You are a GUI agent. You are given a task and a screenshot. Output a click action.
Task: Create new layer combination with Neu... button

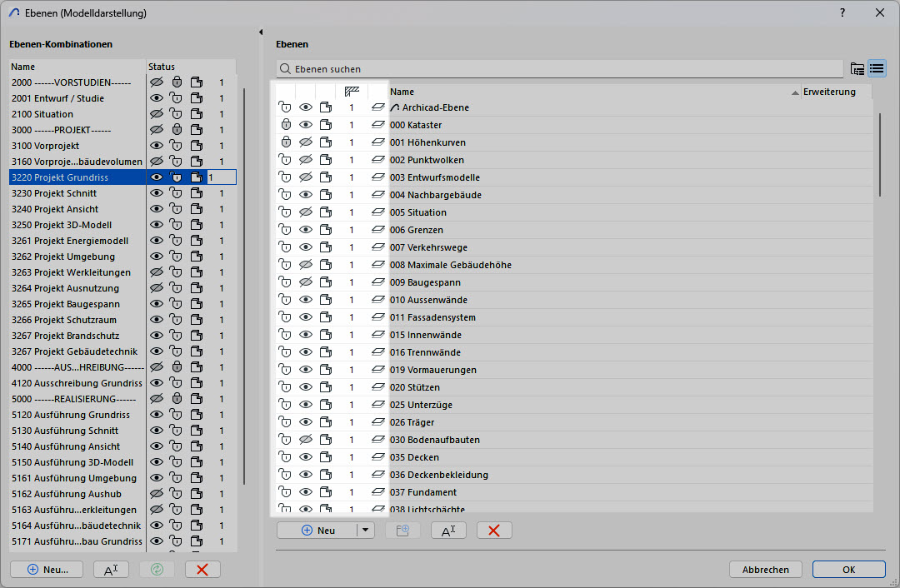click(47, 570)
